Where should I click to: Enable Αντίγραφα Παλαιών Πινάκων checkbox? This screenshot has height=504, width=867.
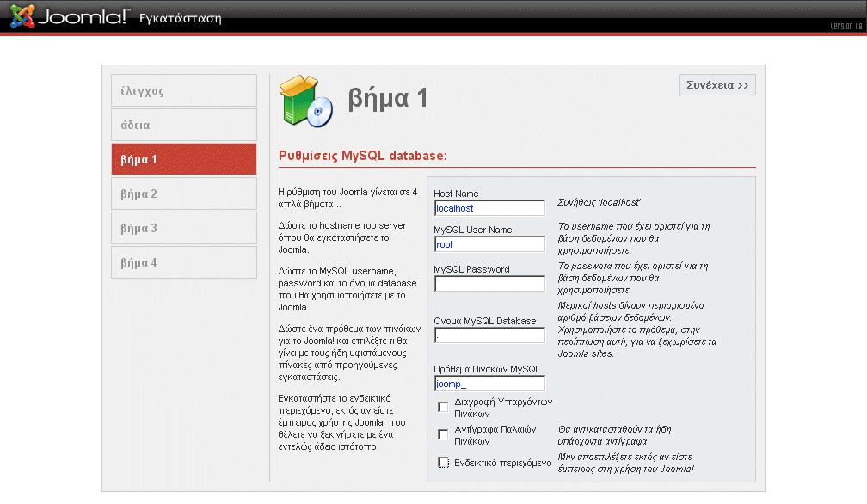443,434
